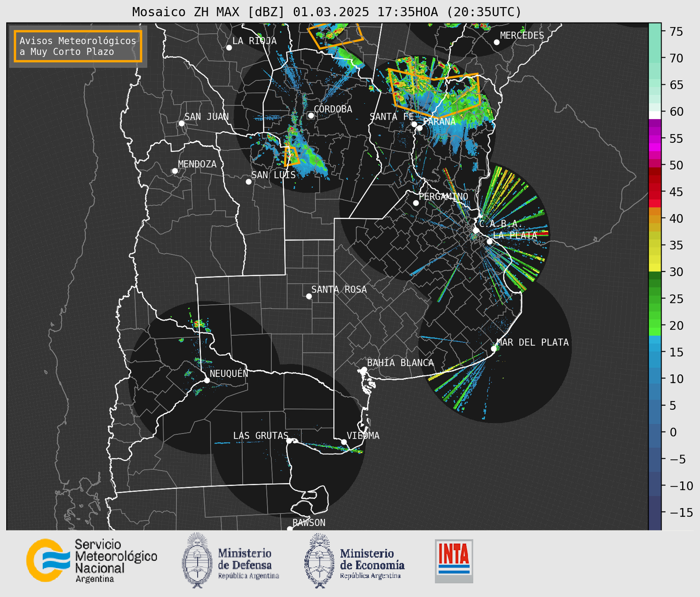The width and height of the screenshot is (700, 597).
Task: Click the LA RIOJA city marker
Action: tap(229, 48)
